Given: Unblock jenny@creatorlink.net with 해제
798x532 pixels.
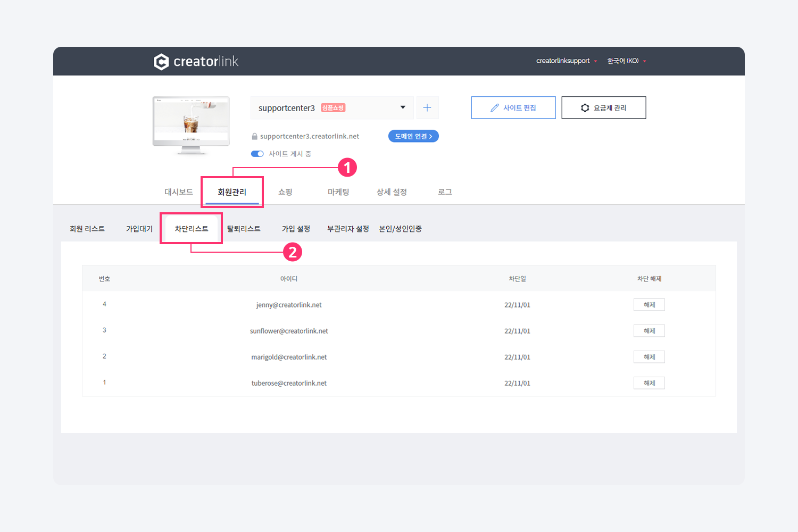Looking at the screenshot, I should [x=649, y=305].
